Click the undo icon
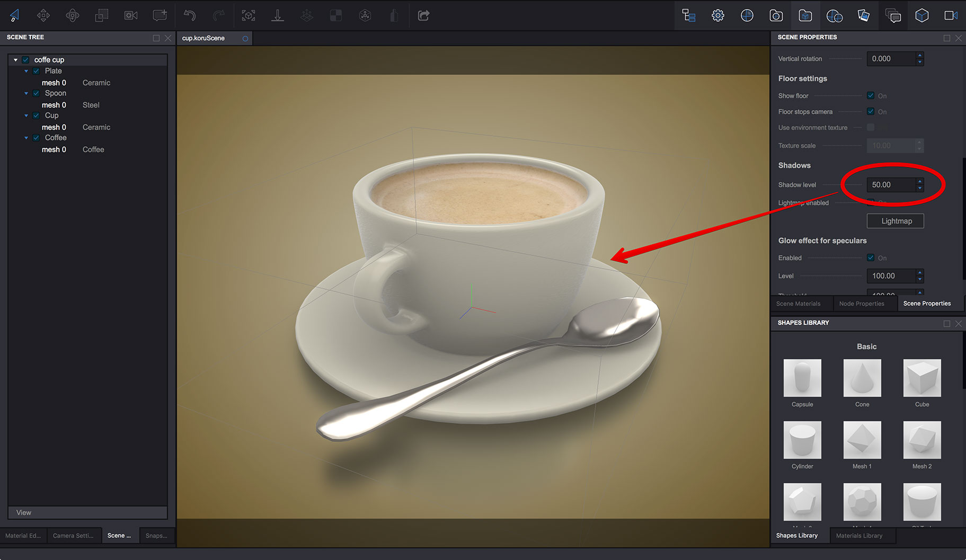 pyautogui.click(x=190, y=15)
